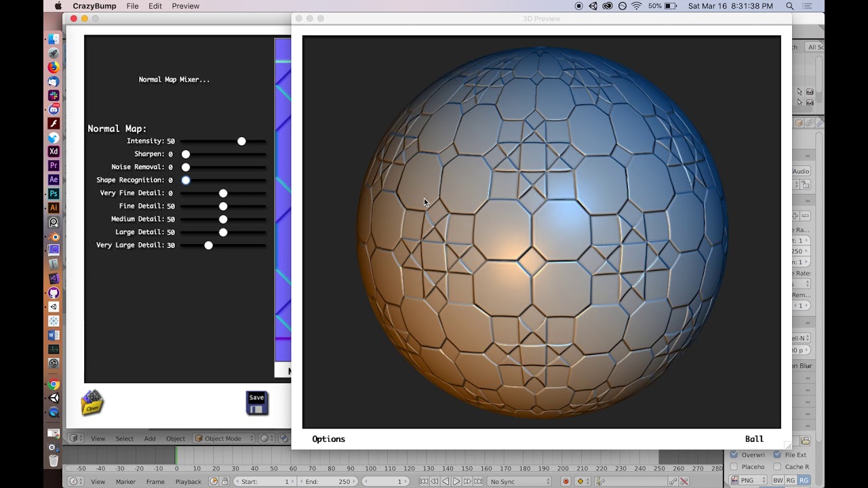Launch Premiere Pro from the dock
868x488 pixels.
tap(54, 165)
